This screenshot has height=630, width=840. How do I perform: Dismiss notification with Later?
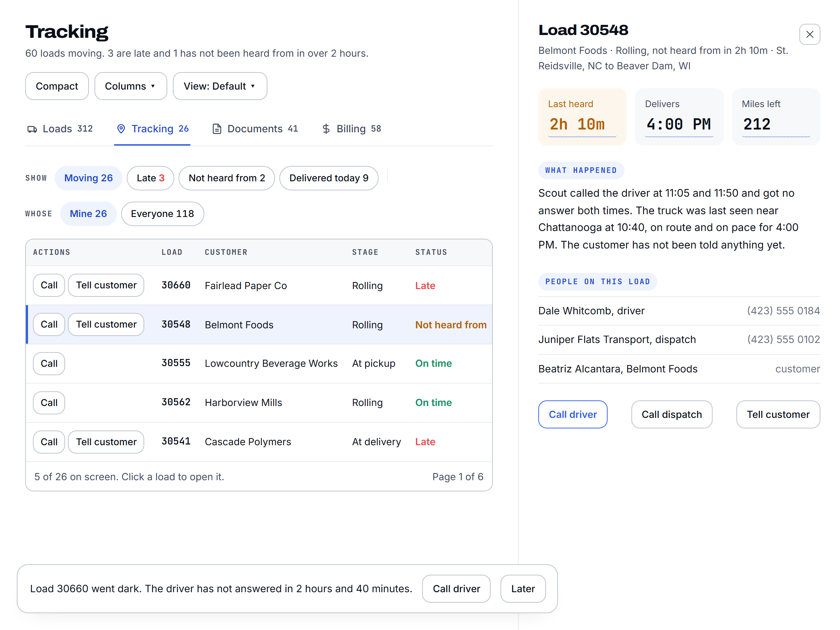[523, 589]
